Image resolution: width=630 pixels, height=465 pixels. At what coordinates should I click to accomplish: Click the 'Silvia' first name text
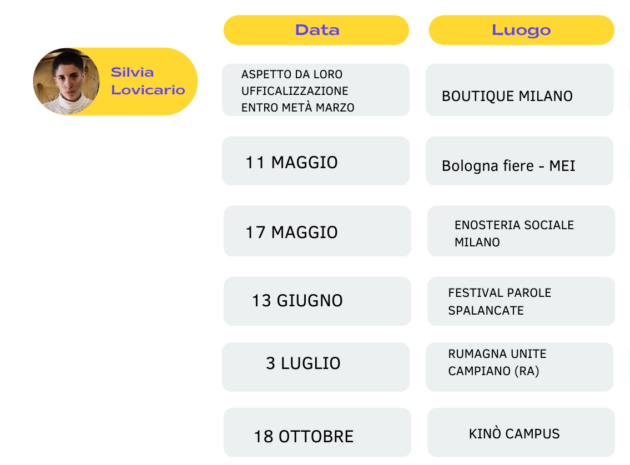[132, 72]
